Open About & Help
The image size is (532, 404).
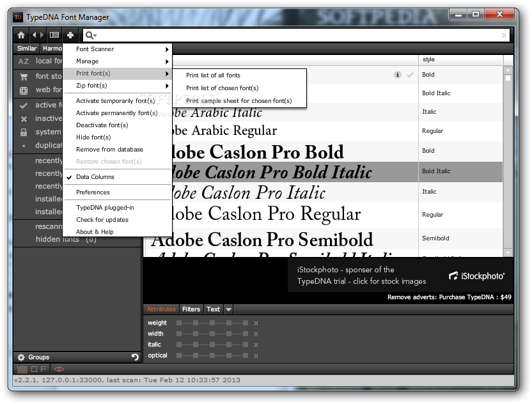tap(95, 232)
